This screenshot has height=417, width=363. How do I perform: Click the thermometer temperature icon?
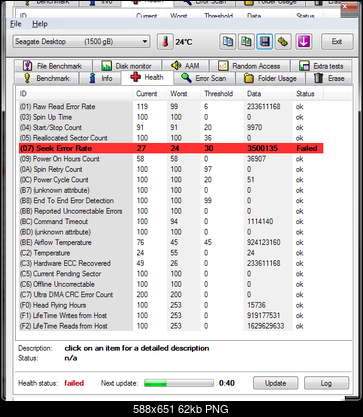tap(165, 42)
